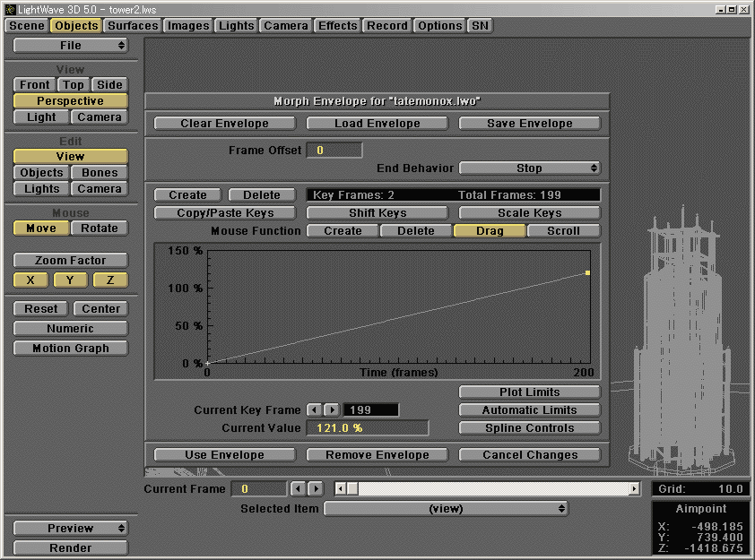755x560 pixels.
Task: Open the Effects tab
Action: (338, 26)
